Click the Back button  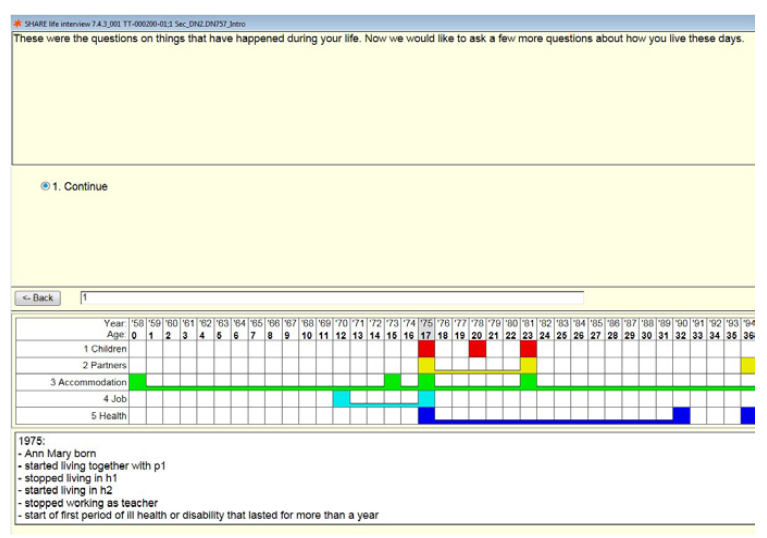click(38, 298)
